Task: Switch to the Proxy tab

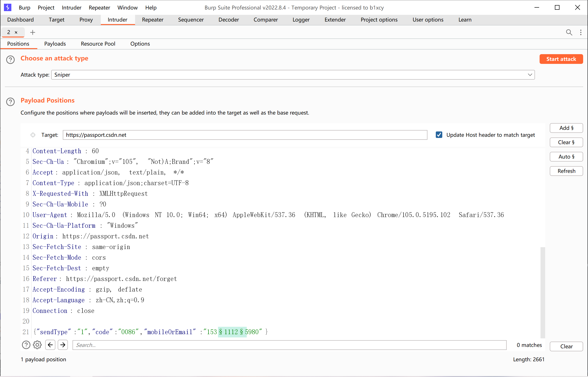Action: pos(86,20)
